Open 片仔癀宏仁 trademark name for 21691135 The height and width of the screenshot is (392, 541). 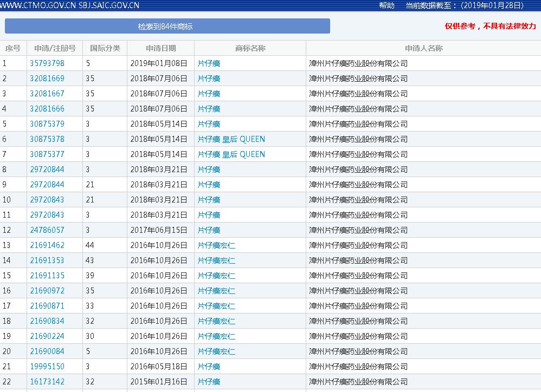(x=217, y=276)
